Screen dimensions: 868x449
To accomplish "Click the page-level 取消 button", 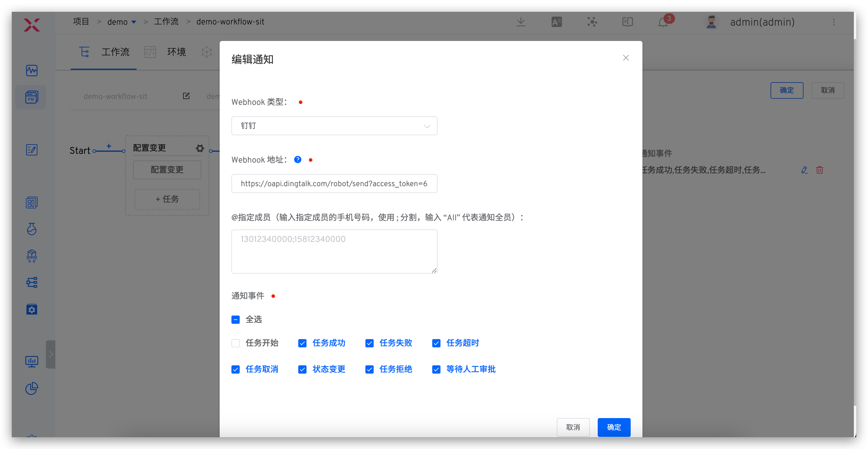I will tap(828, 90).
